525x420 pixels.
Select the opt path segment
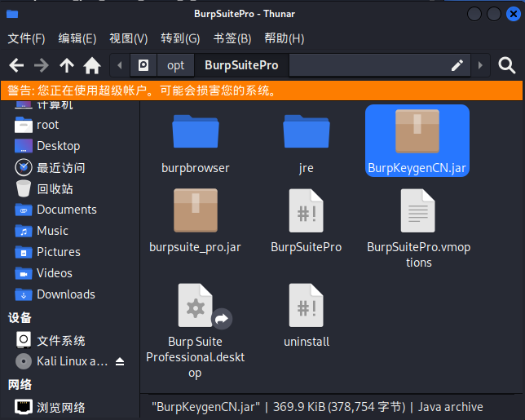tap(176, 65)
